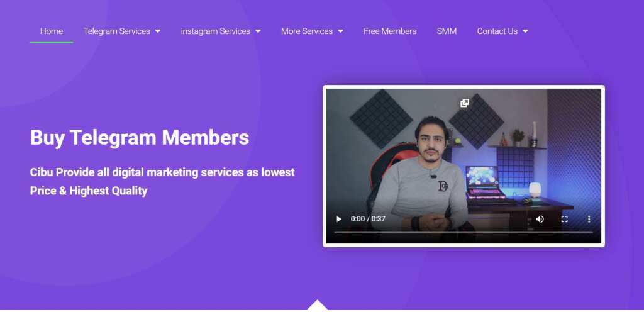
Task: Seek along the video progress bar
Action: [x=464, y=232]
